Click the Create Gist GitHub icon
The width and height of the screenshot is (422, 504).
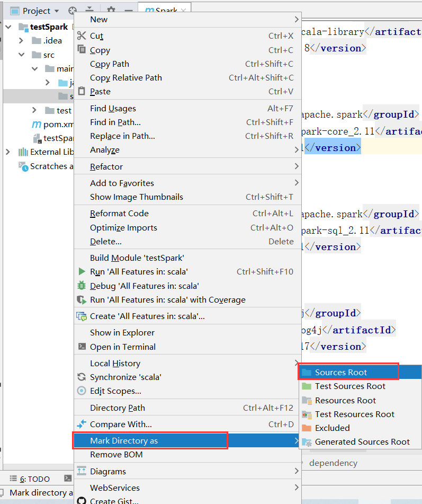coord(82,500)
